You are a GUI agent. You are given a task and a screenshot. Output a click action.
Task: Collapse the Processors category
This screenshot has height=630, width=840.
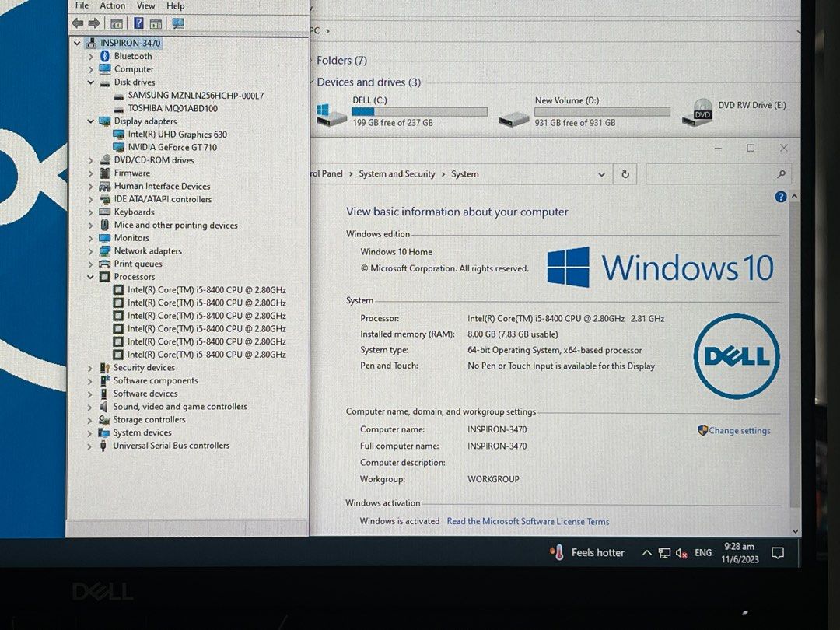pos(90,276)
